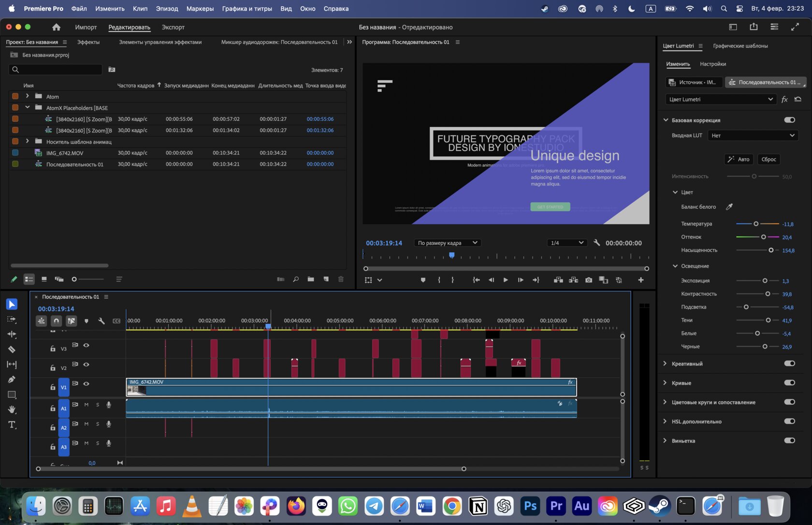Toggle Цветовые круги и сопоставление switch

tap(790, 402)
